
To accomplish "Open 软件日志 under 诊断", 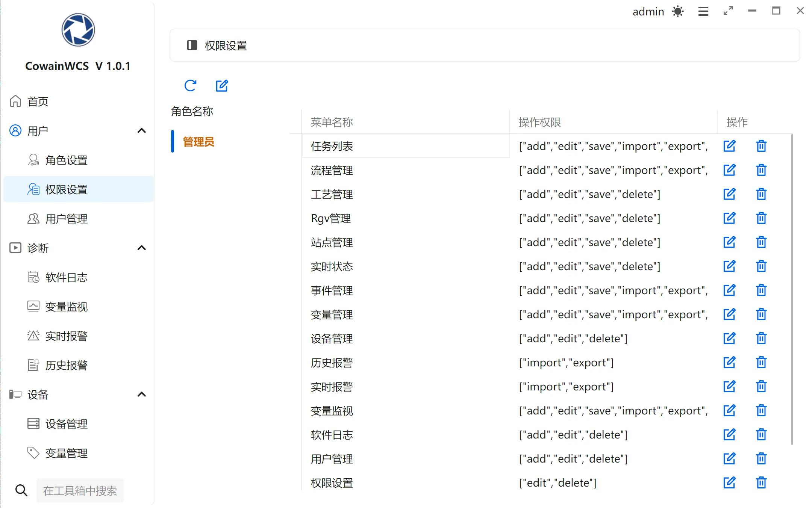I will pyautogui.click(x=66, y=278).
